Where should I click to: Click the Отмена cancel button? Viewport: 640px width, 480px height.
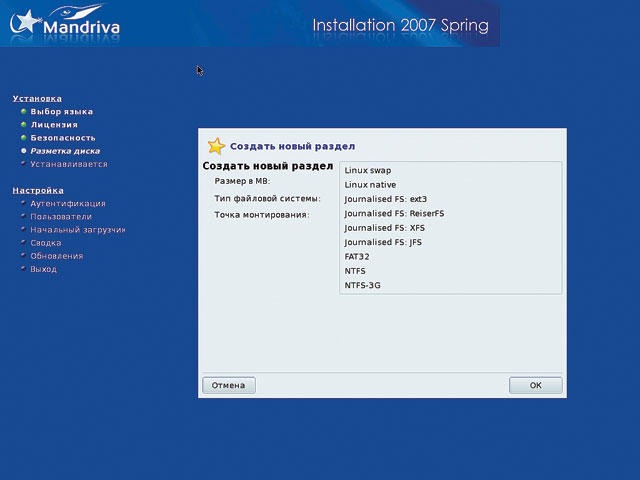click(229, 385)
